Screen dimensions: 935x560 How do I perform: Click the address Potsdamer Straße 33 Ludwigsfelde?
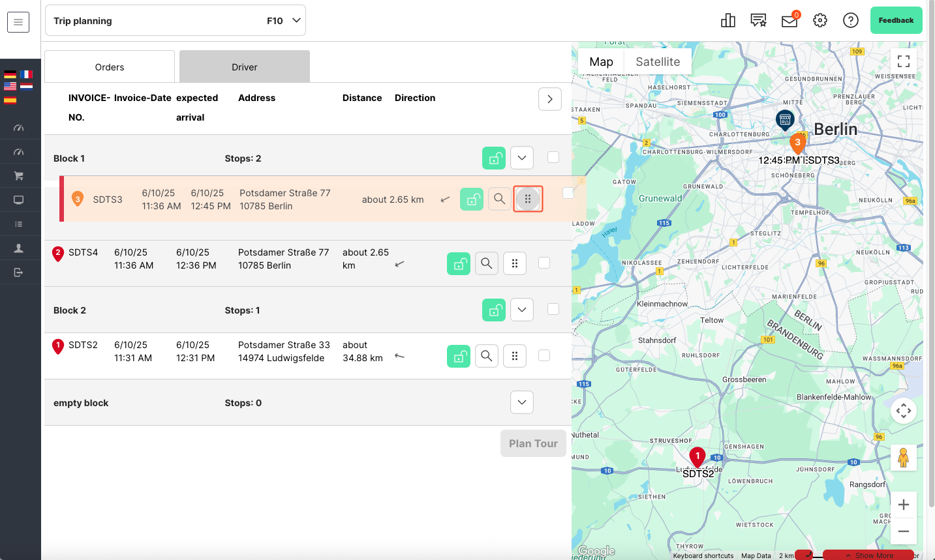coord(284,351)
